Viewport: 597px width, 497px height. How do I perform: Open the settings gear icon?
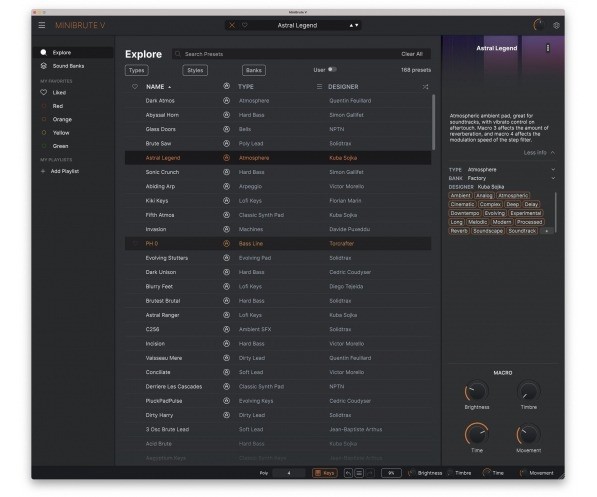[556, 25]
